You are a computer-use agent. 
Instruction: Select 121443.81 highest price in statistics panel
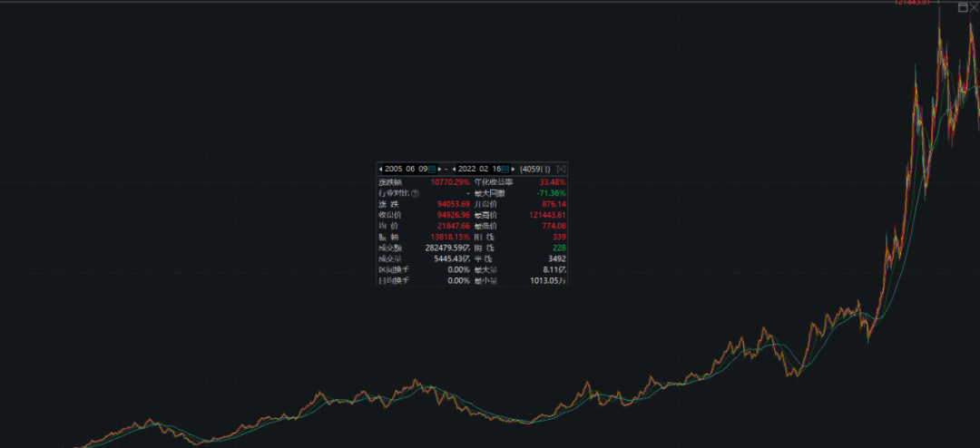547,215
